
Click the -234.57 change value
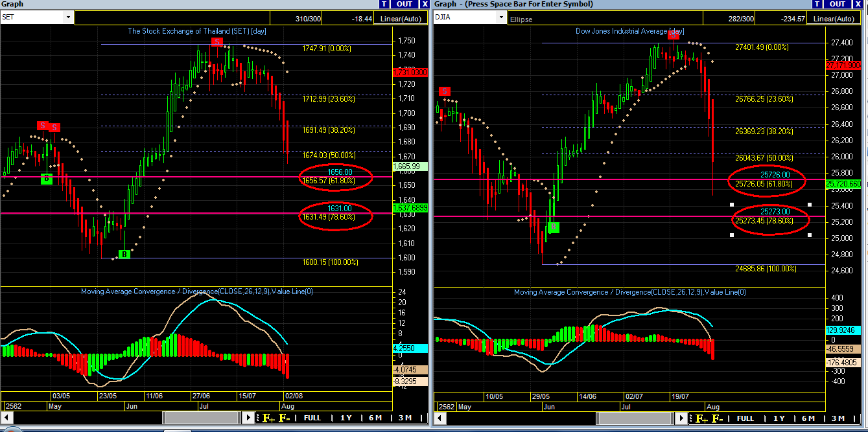(x=794, y=19)
